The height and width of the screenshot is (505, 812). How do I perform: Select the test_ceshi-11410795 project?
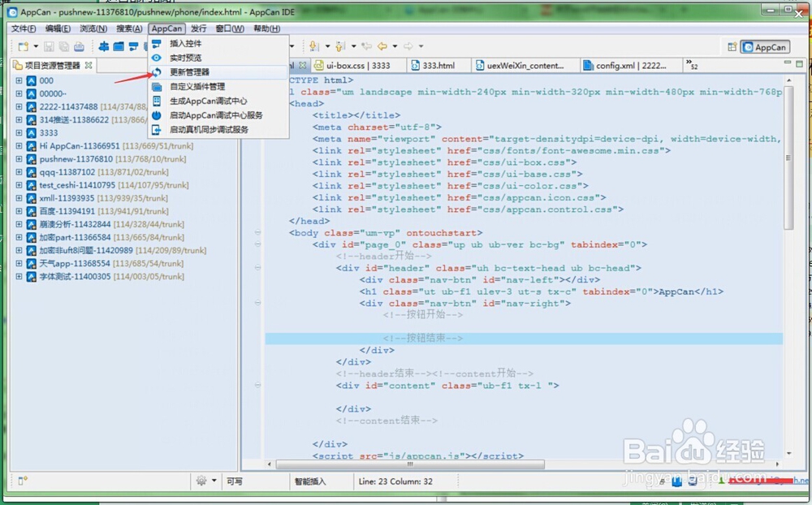coord(114,185)
